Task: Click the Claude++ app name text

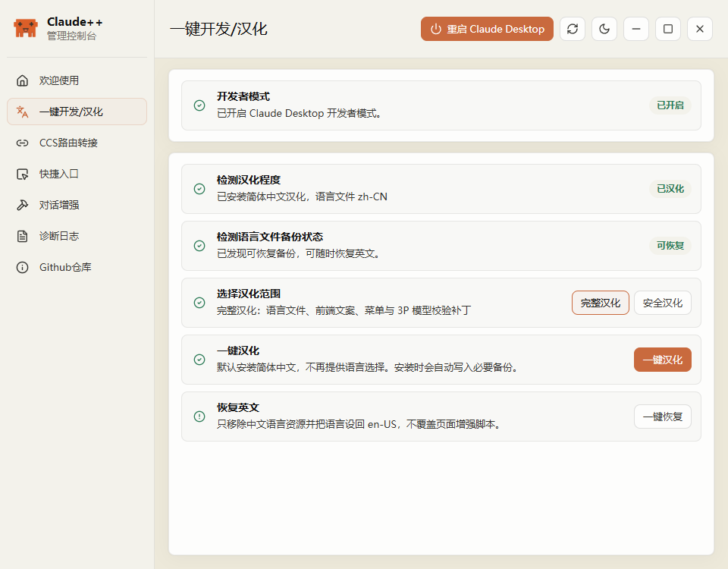Action: click(75, 22)
